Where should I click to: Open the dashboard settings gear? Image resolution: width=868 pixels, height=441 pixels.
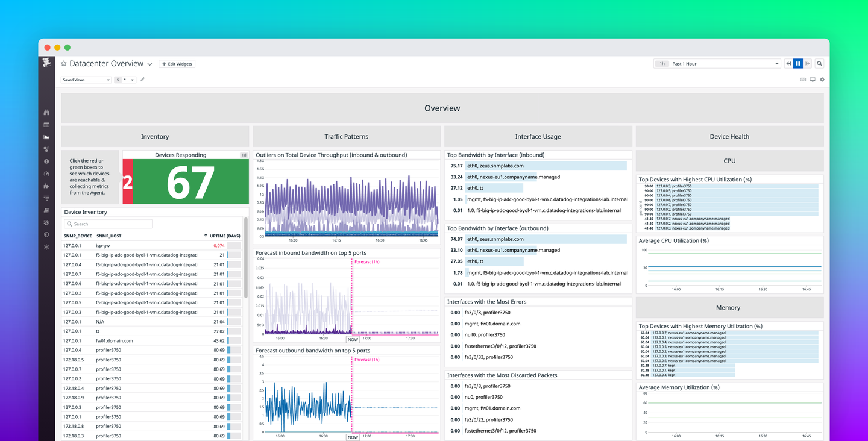click(x=822, y=80)
